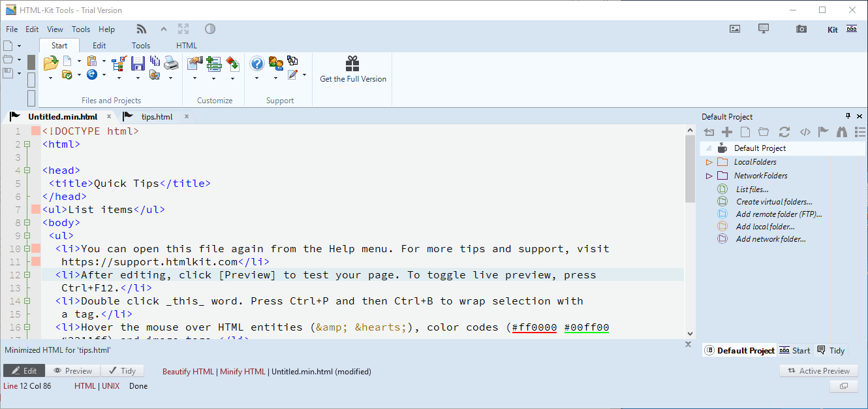Pin the Default Project panel
Screen dimensions: 868x409
tap(848, 116)
